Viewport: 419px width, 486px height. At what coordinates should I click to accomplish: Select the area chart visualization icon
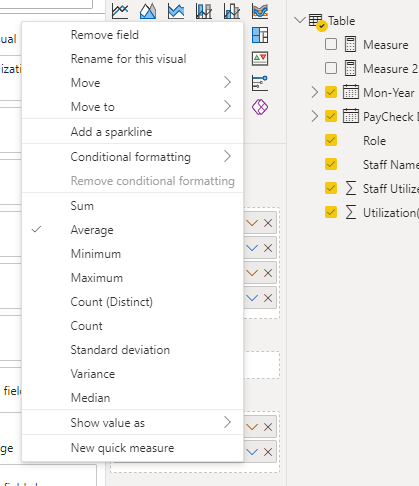coord(148,11)
